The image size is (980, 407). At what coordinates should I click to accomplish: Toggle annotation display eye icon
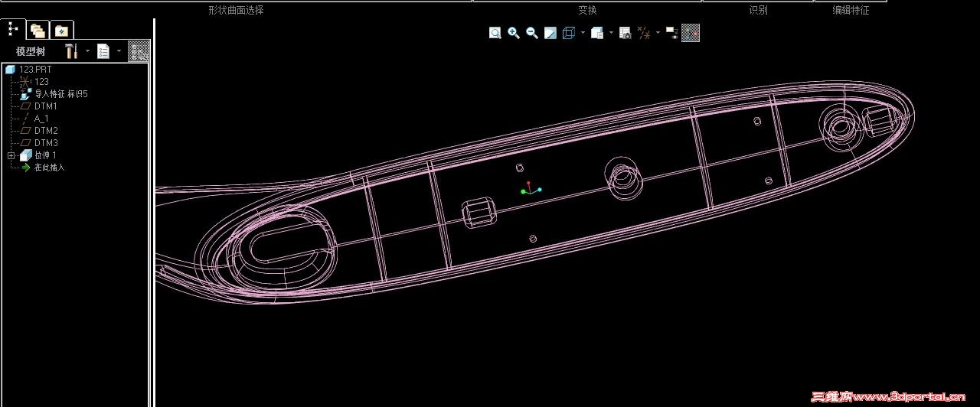(x=671, y=33)
